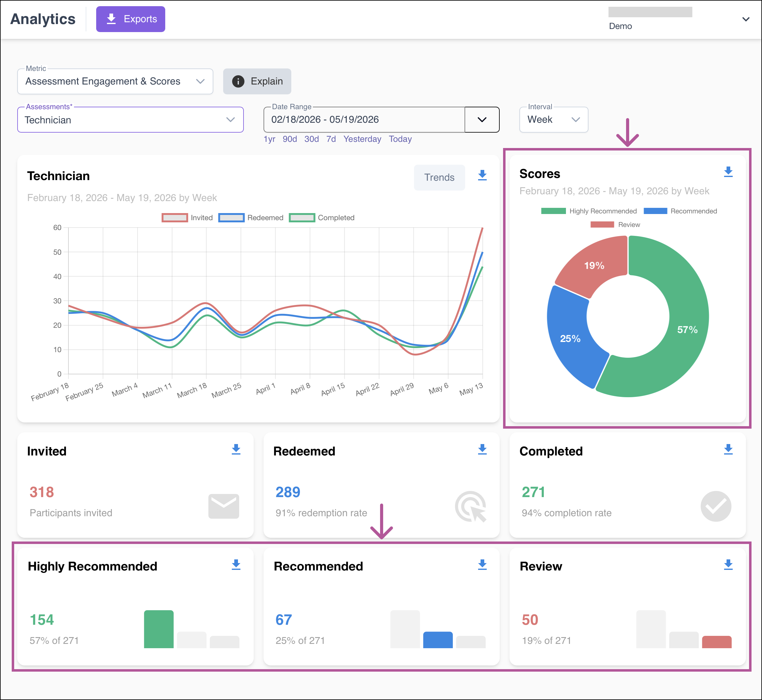The width and height of the screenshot is (762, 700).
Task: Download the Completed card data
Action: point(728,450)
